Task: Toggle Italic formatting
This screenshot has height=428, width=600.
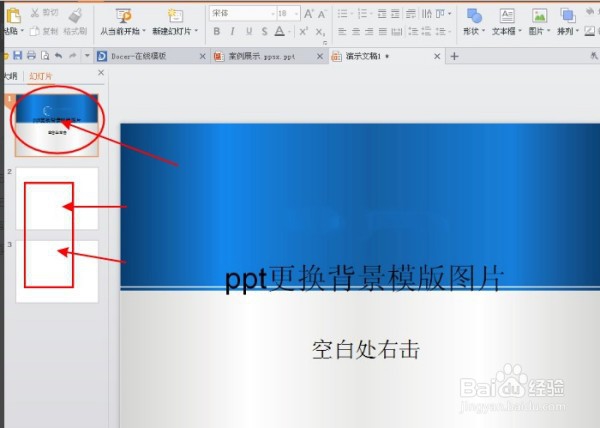Action: point(233,31)
